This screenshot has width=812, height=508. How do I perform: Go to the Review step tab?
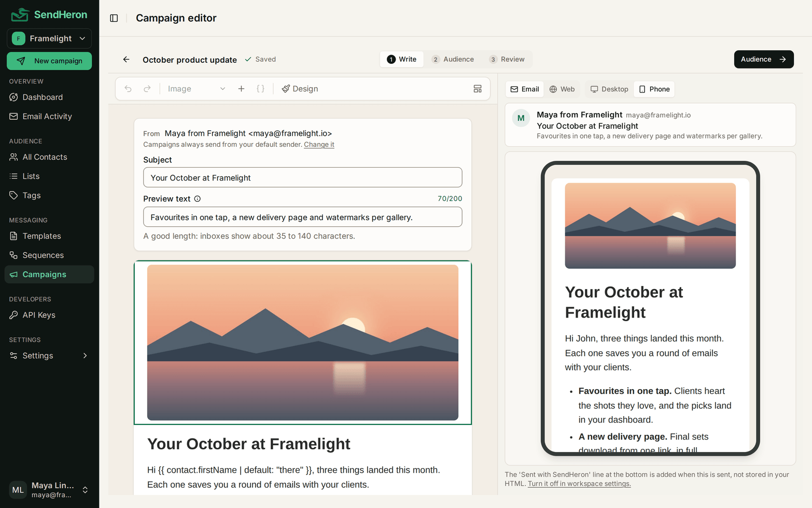tap(507, 59)
